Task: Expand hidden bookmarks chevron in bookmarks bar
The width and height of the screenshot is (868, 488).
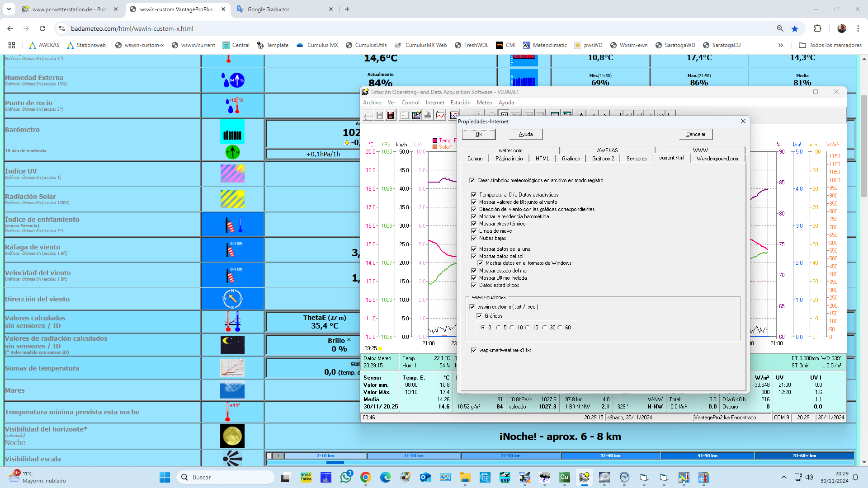Action: click(x=780, y=45)
